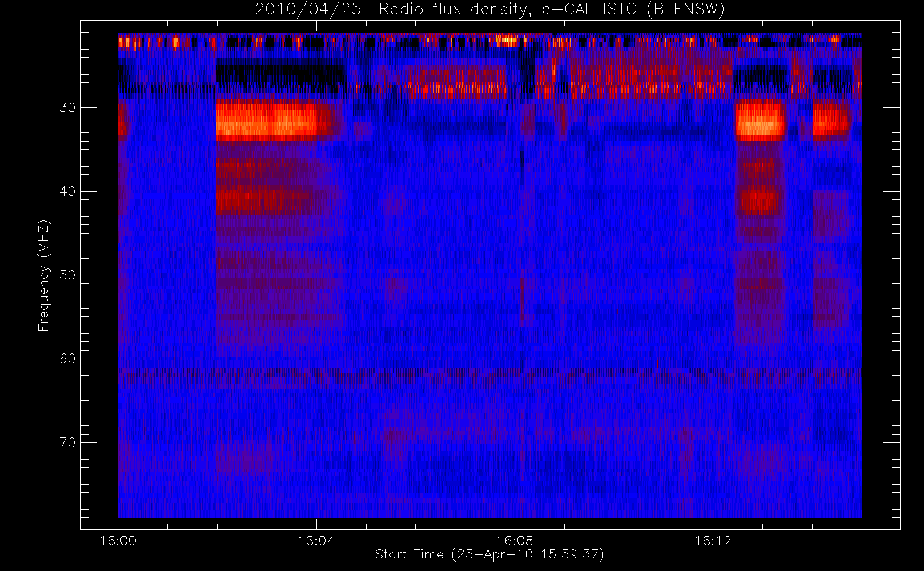This screenshot has height=571, width=924.
Task: Select the 16:04 time tick label
Action: [316, 541]
